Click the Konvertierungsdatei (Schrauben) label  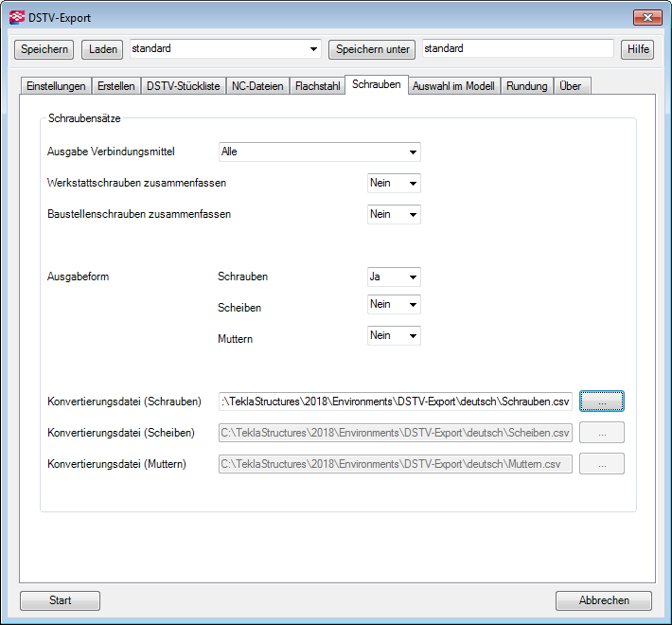tap(124, 402)
